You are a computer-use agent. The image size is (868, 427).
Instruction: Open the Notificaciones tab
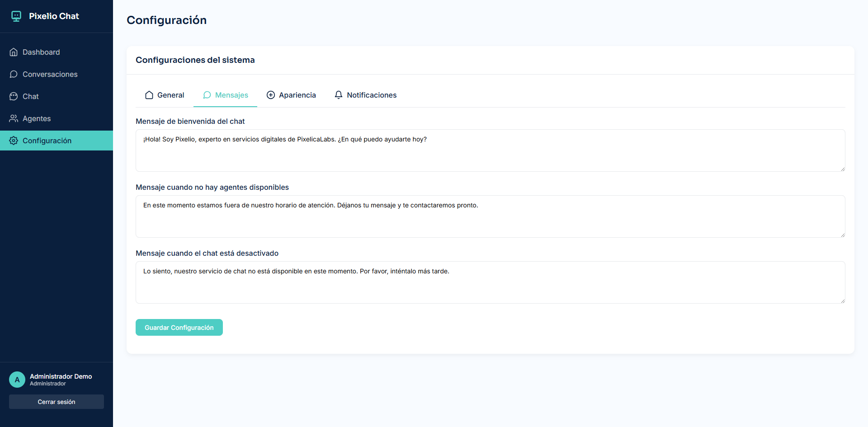365,95
